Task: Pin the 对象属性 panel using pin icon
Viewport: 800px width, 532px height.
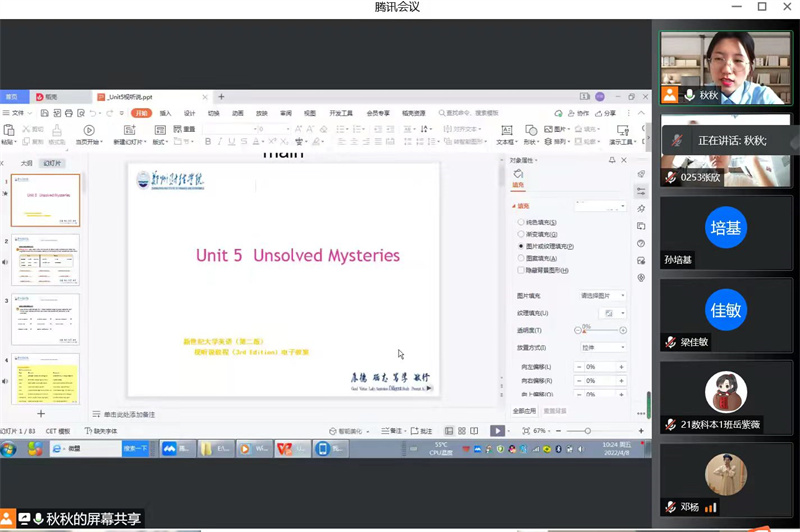Action: pyautogui.click(x=614, y=160)
